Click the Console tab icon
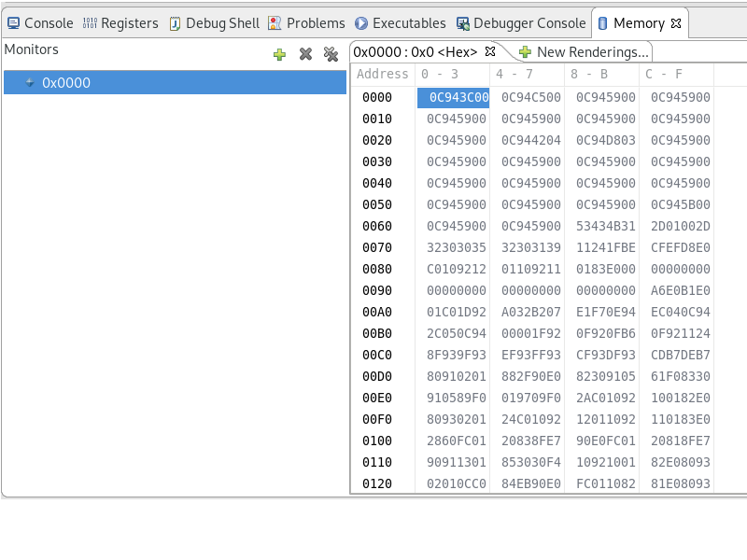Viewport: 747px width, 560px height. click(x=13, y=23)
